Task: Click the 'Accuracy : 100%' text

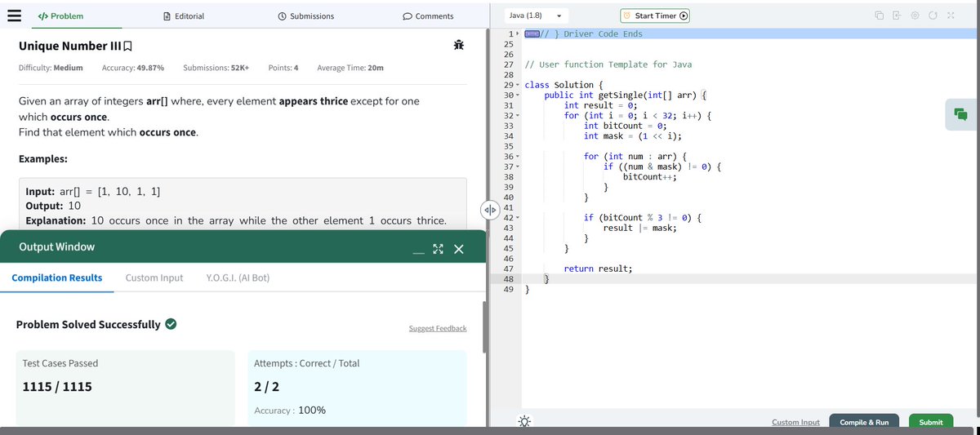Action: (290, 411)
